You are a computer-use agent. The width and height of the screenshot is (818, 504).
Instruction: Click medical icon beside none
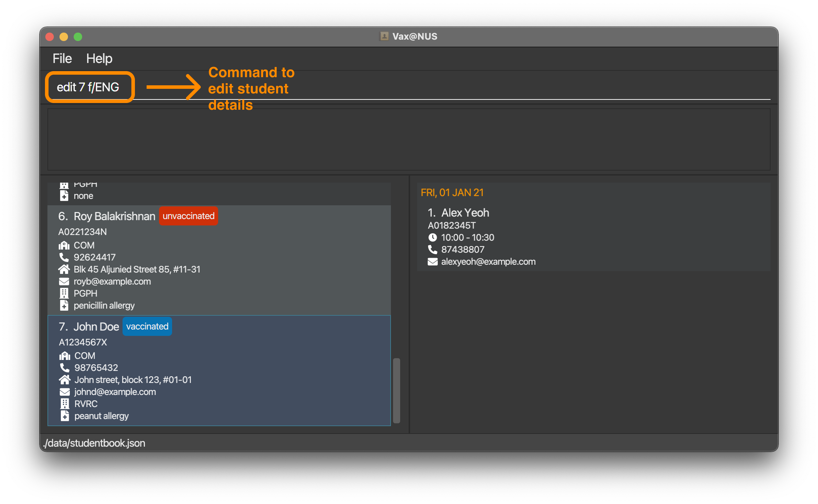tap(64, 196)
